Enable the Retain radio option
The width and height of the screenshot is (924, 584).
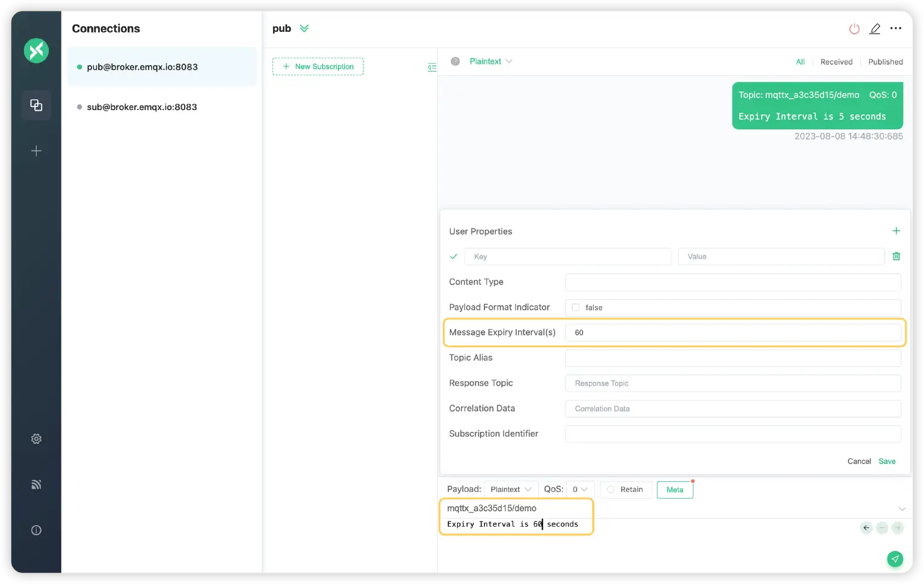tap(611, 490)
